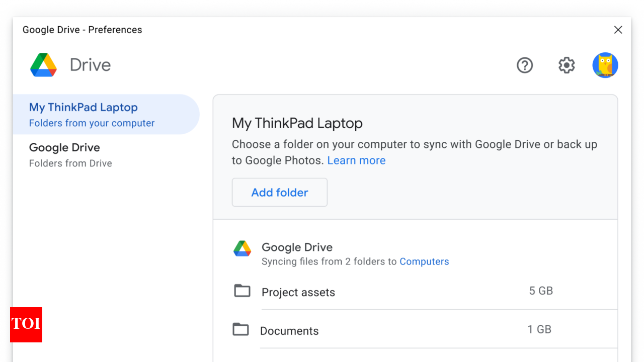Screen dimensions: 644x362
Task: Click the 1 GB size label
Action: [539, 329]
